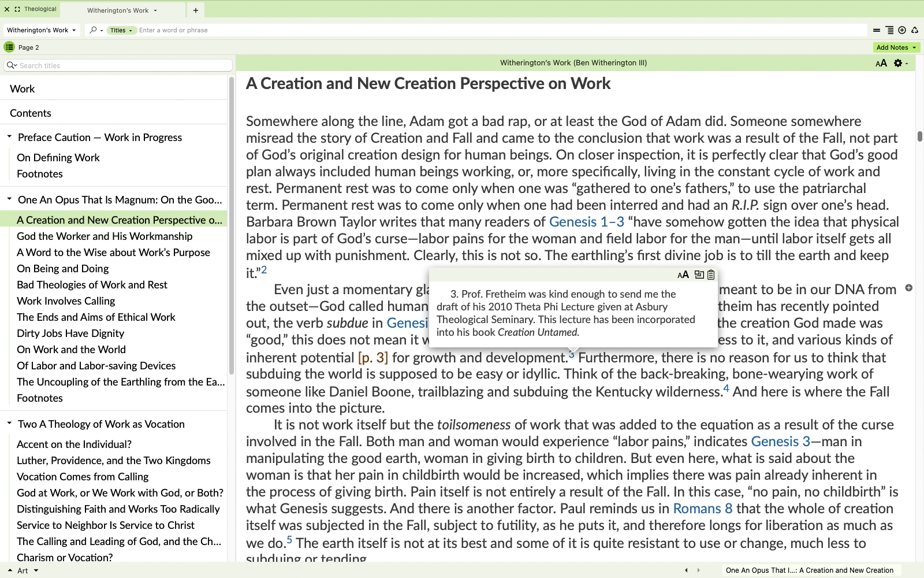Image resolution: width=924 pixels, height=578 pixels.
Task: Open The Ends and Aims of Ethical Work
Action: (x=96, y=317)
